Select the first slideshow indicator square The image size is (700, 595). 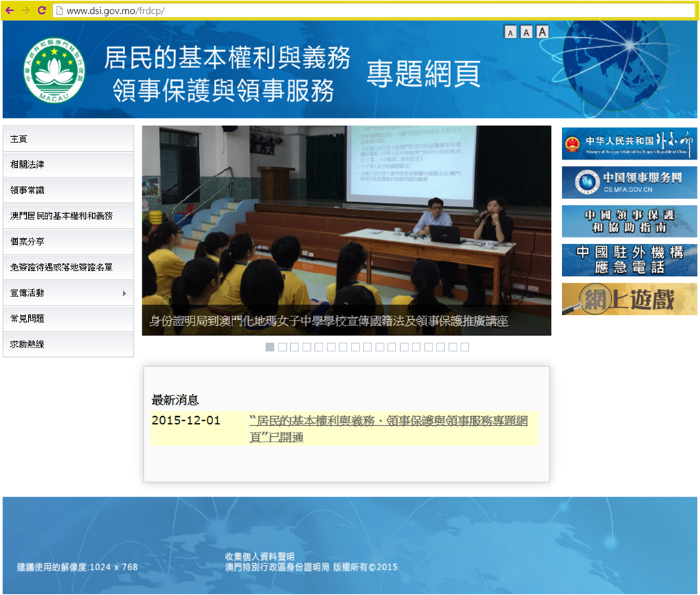click(270, 347)
